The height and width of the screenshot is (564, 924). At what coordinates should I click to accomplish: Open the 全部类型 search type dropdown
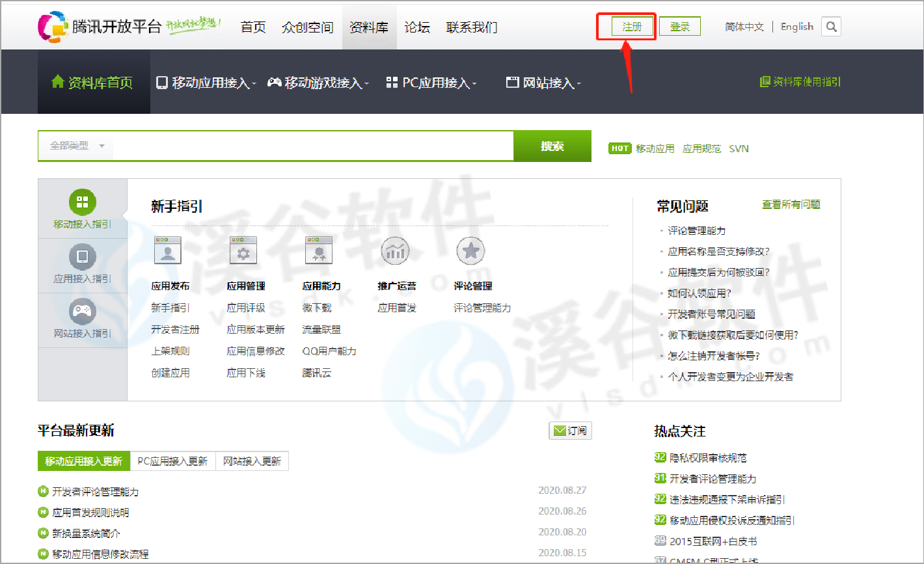[x=77, y=146]
